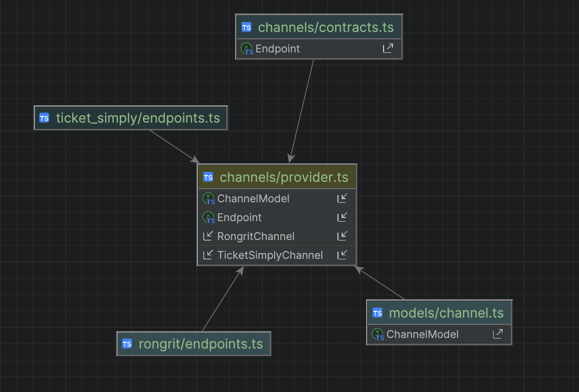Click the import icon left of RongritChannel
This screenshot has height=392, width=579.
[x=208, y=236]
